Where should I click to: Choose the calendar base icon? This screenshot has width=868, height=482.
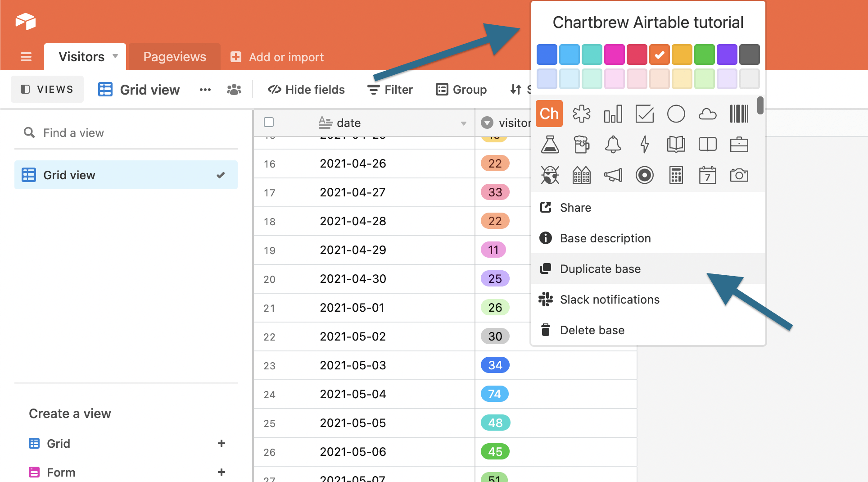[708, 175]
